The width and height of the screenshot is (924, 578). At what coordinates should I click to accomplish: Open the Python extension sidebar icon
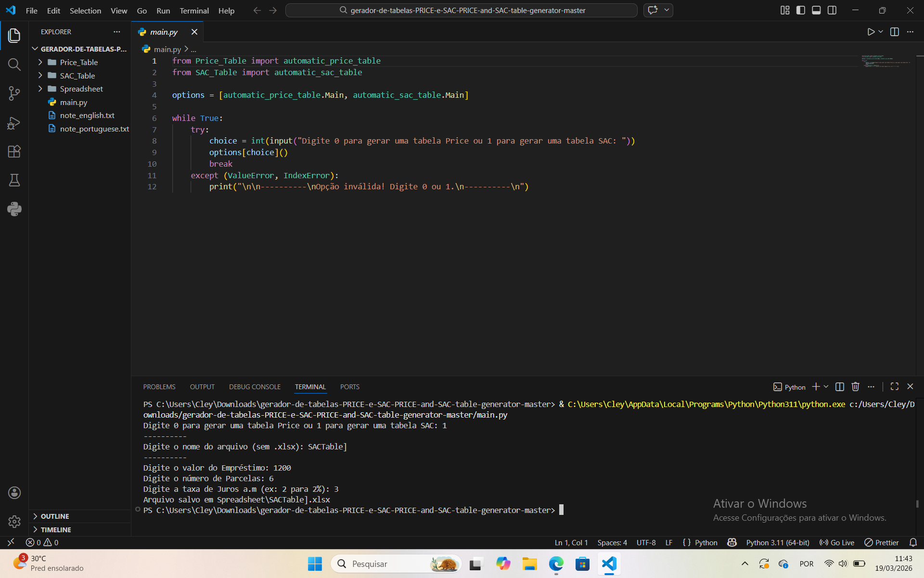click(14, 209)
